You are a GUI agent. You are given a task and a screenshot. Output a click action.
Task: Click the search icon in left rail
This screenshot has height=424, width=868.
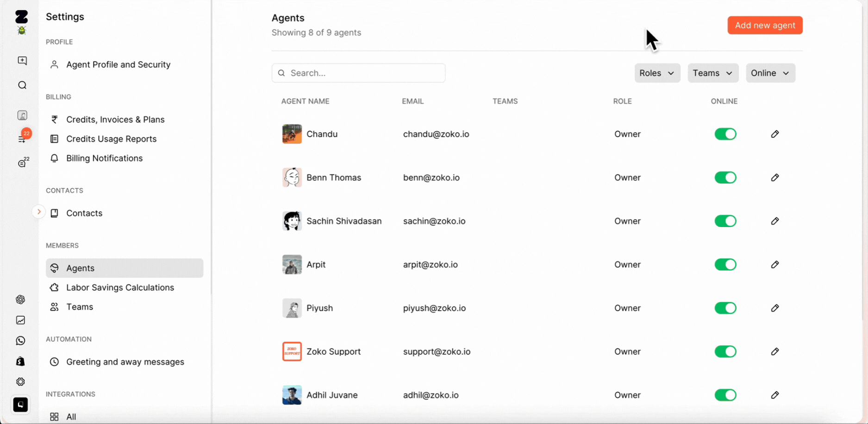coord(22,85)
